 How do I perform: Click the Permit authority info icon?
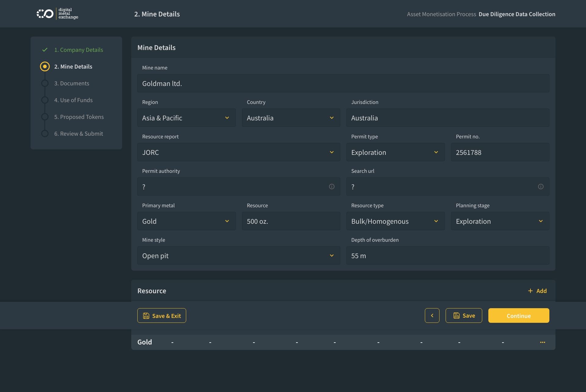tap(332, 187)
